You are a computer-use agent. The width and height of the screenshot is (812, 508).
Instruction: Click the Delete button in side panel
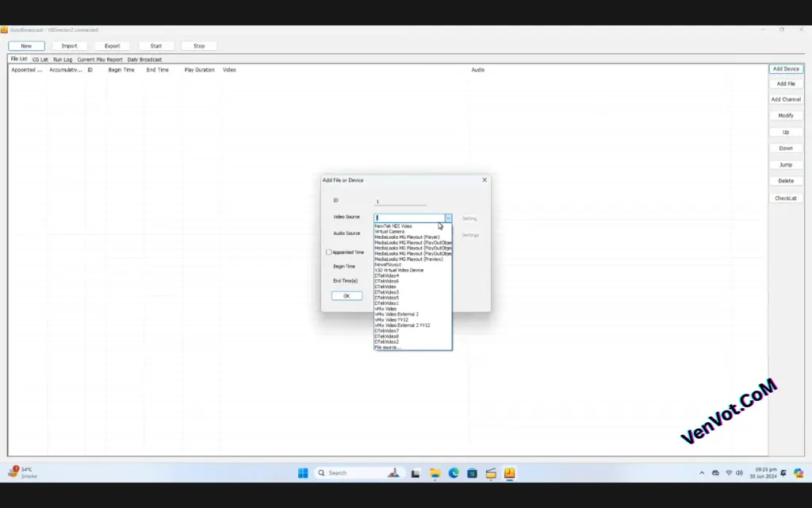coord(786,181)
